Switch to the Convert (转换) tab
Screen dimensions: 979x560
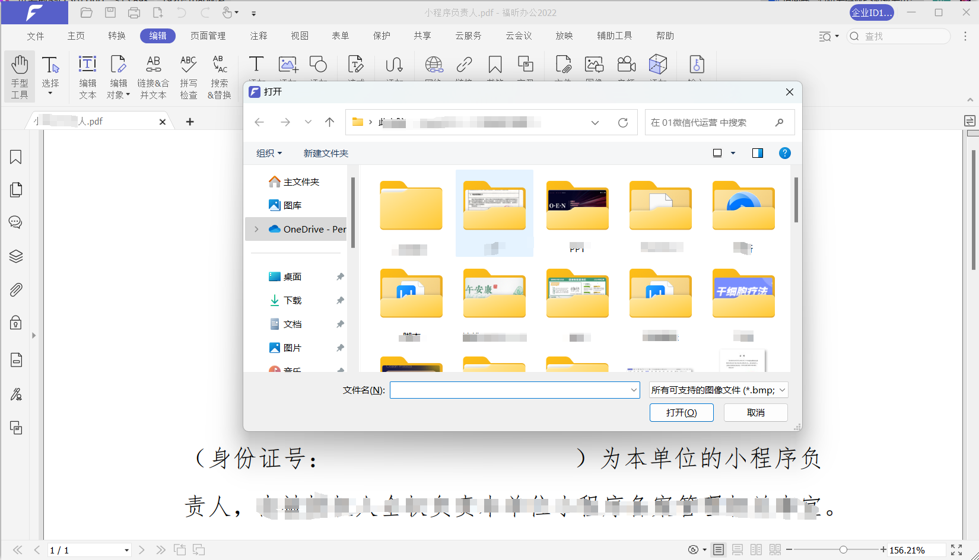[117, 36]
